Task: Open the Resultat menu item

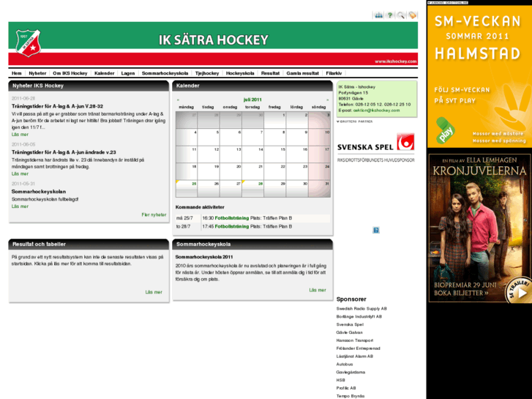Action: 270,73
